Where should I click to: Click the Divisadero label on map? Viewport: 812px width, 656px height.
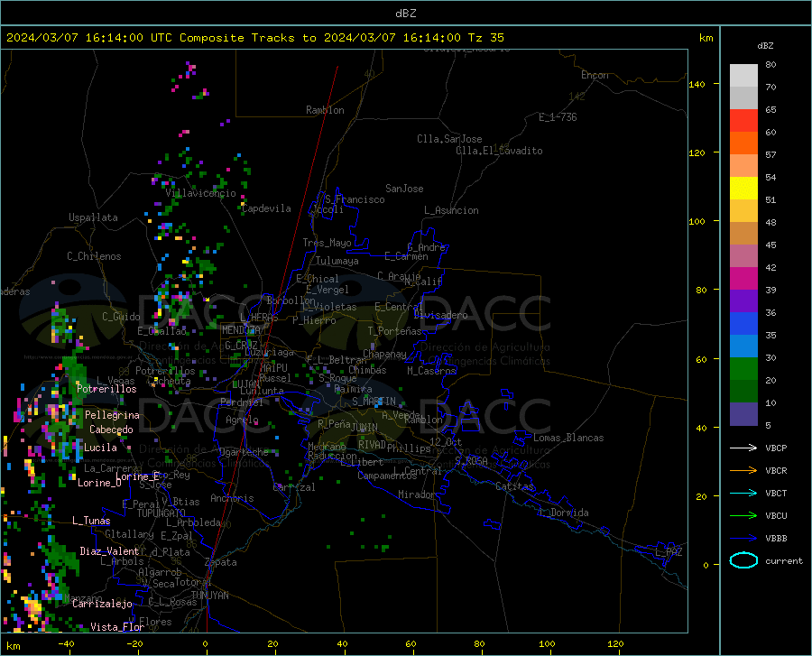point(440,315)
